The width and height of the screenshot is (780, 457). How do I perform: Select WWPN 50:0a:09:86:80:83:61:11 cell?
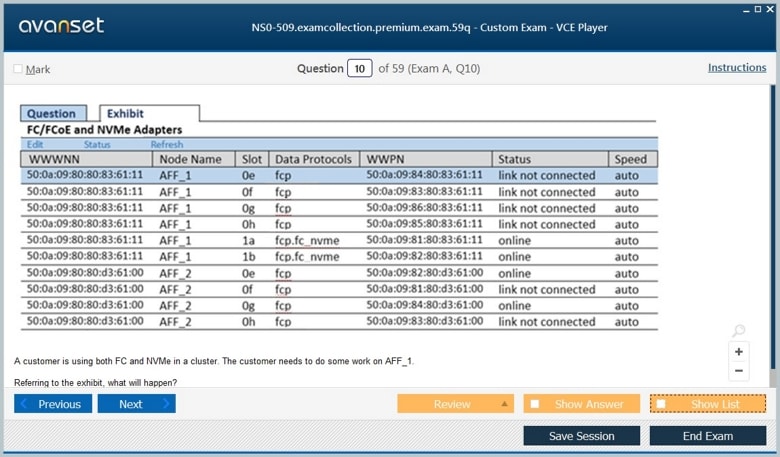tap(424, 208)
